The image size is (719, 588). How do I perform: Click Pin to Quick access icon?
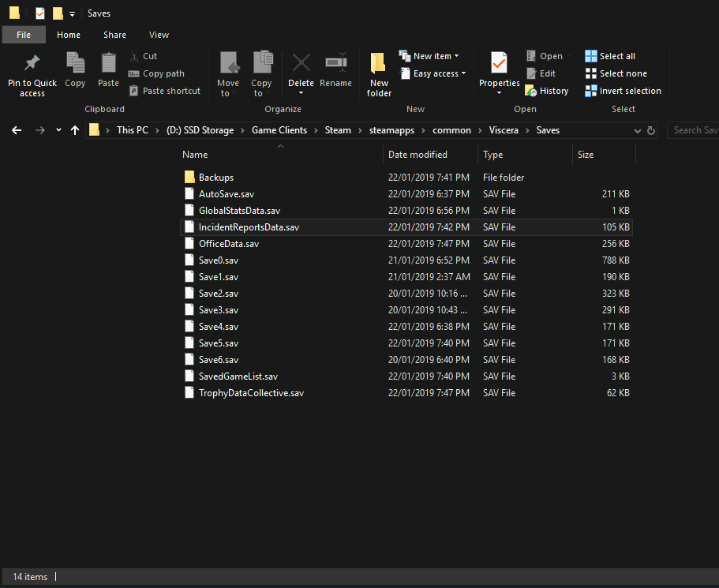32,63
